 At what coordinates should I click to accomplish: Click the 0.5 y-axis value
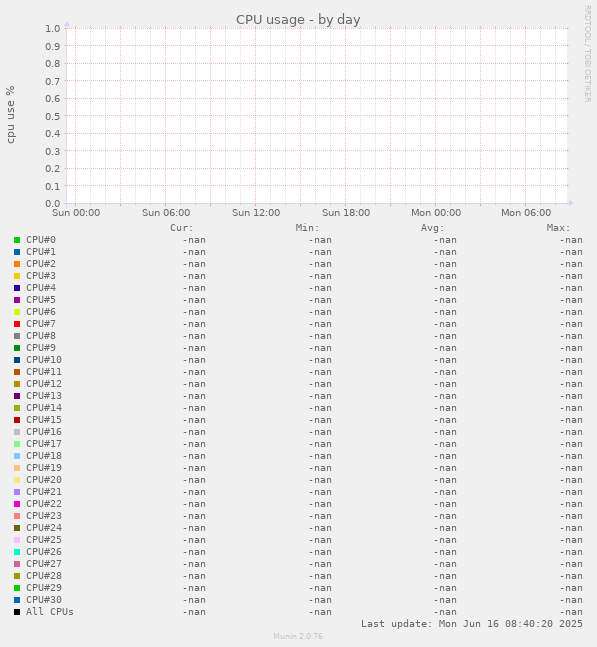(53, 116)
